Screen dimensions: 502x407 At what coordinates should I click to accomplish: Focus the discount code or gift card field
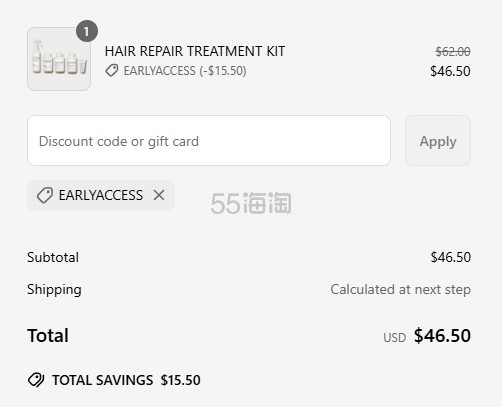point(209,141)
